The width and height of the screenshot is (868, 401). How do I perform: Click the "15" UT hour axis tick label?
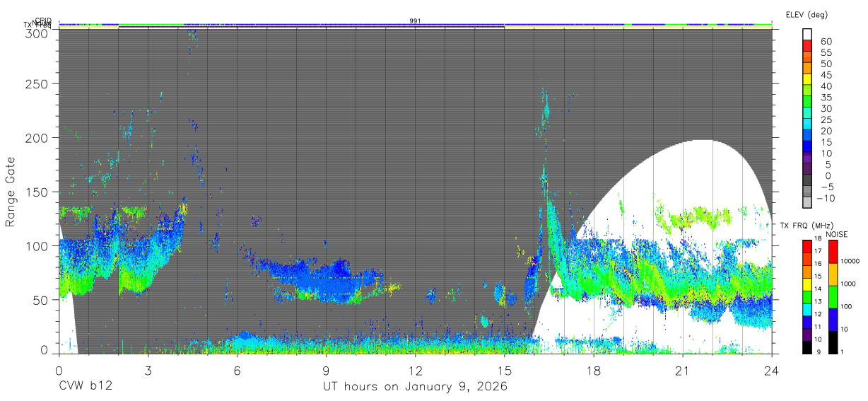tap(504, 371)
